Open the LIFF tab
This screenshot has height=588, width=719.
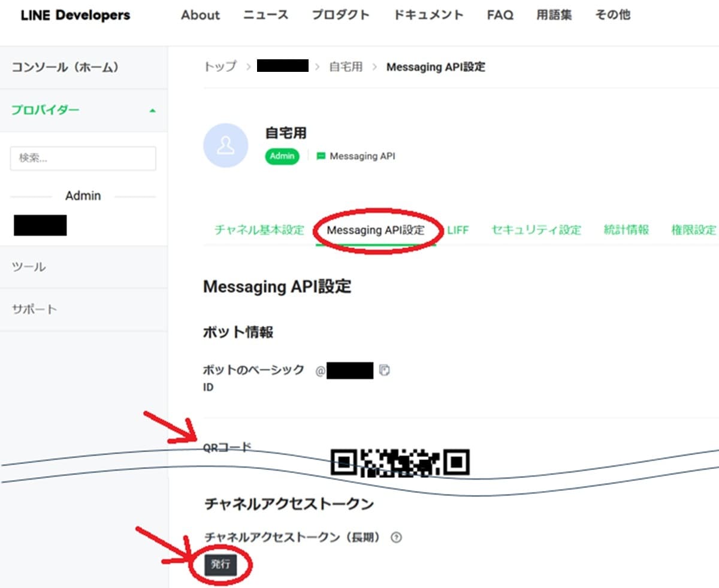tap(458, 230)
